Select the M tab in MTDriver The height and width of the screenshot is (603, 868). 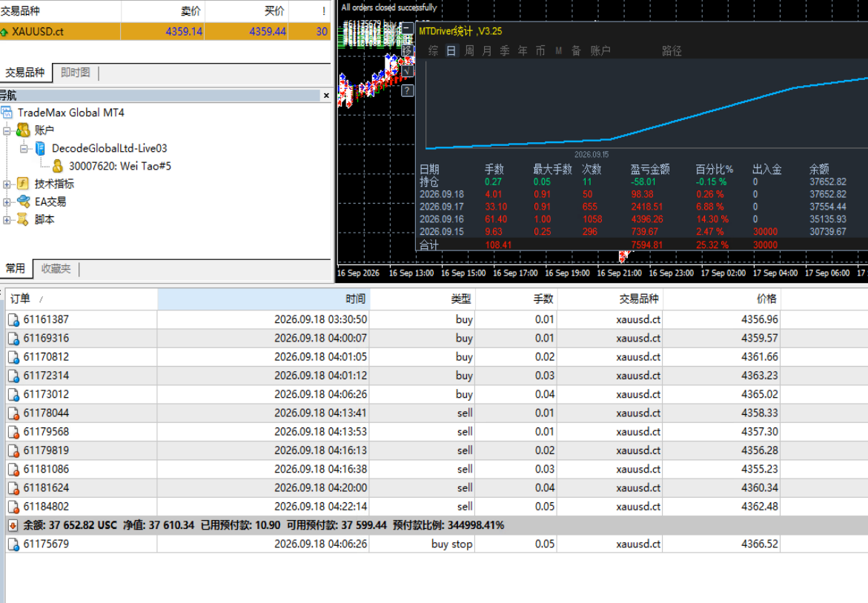[559, 51]
